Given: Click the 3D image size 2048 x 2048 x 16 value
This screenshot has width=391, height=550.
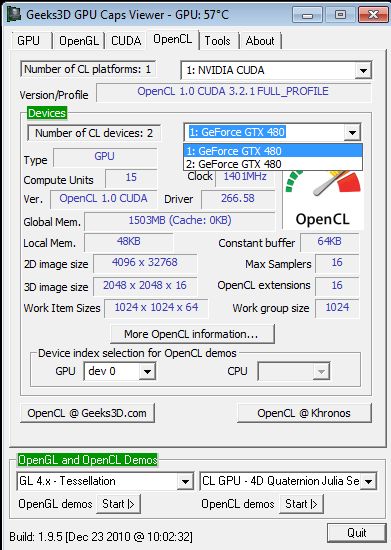Looking at the screenshot, I should pyautogui.click(x=145, y=286).
